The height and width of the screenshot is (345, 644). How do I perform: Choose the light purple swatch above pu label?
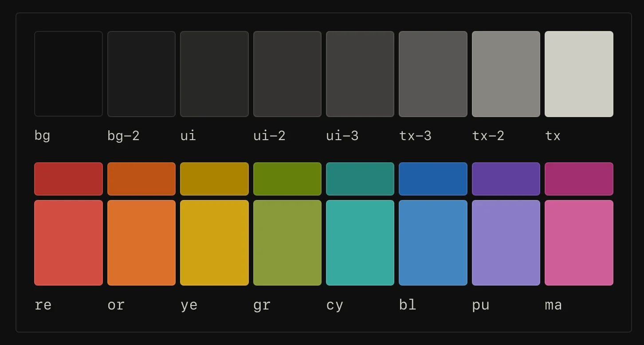(x=506, y=243)
